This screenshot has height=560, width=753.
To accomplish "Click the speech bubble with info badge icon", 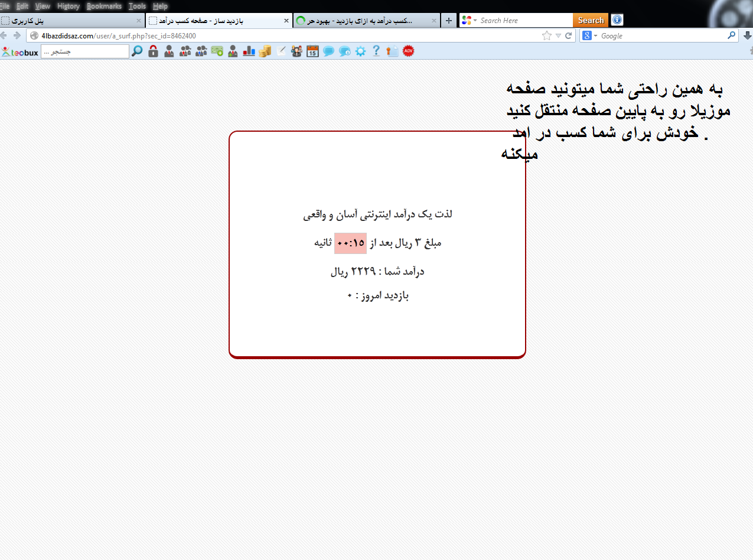I will point(345,51).
